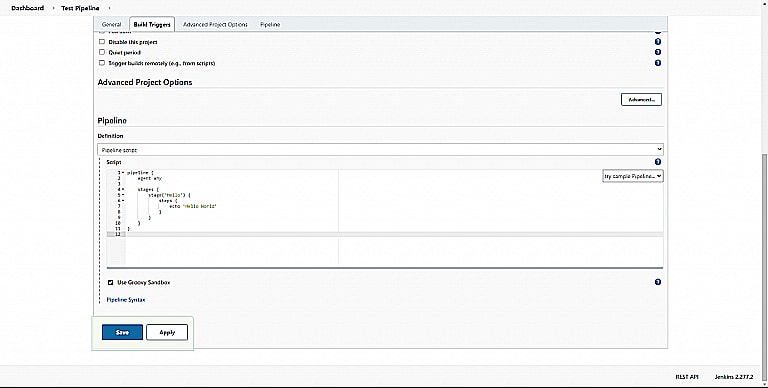Open the Jenkins version footer link
768x388 pixels.
click(x=734, y=377)
